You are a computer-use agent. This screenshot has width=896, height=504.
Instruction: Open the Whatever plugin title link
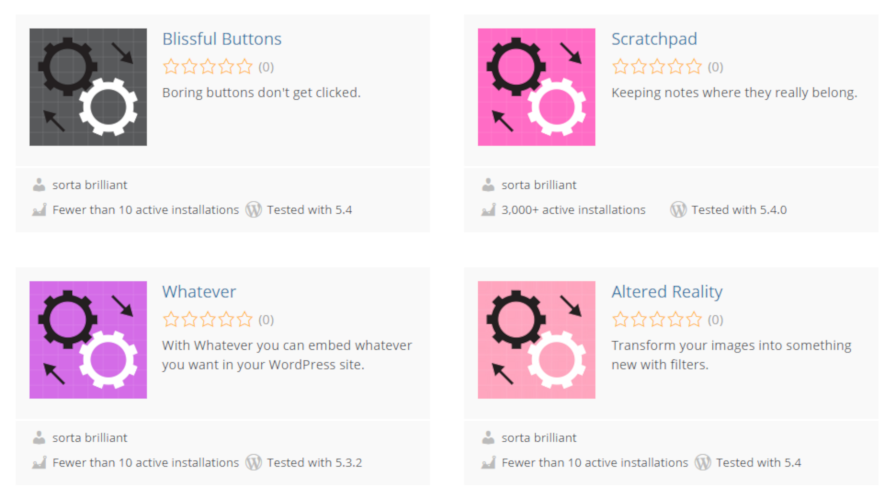tap(199, 292)
